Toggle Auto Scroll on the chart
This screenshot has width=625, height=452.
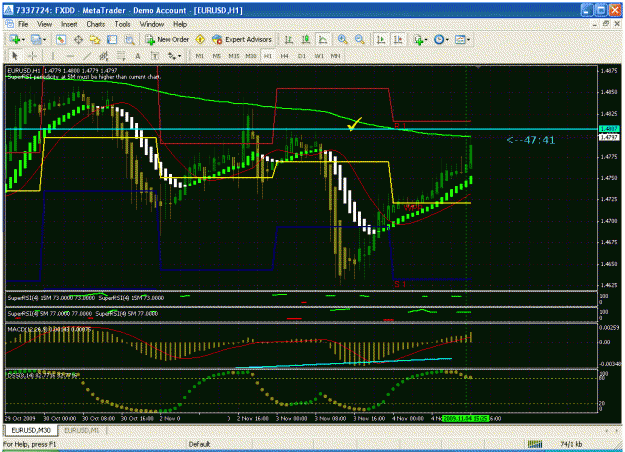[381, 39]
